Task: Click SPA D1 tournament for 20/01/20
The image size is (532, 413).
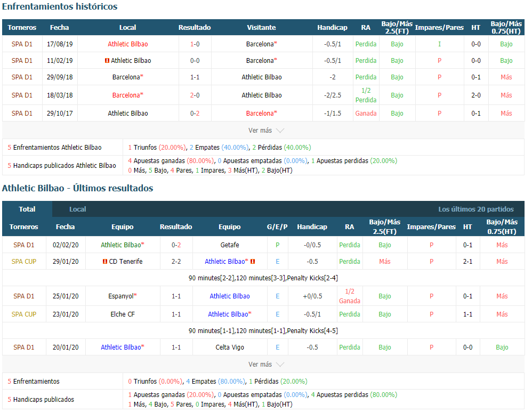Action: tap(24, 347)
